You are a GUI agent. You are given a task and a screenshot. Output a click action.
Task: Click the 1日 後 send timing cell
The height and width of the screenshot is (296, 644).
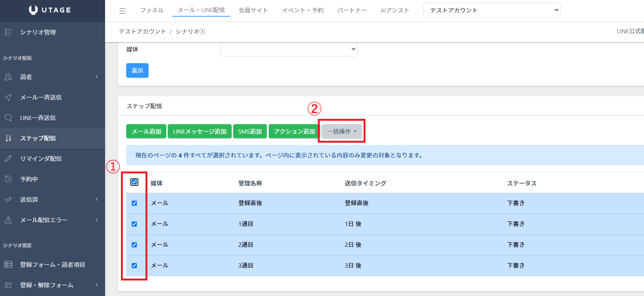[353, 224]
